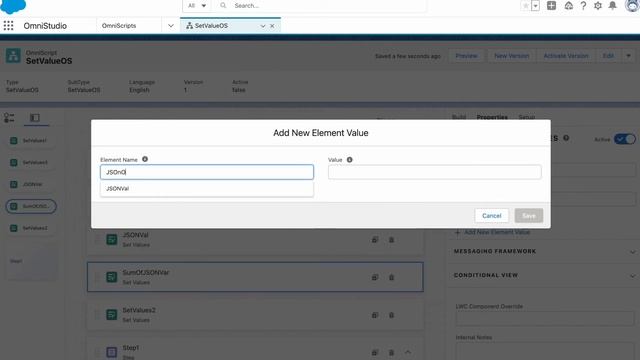This screenshot has width=640, height=360.
Task: Open the header more actions dropdown
Action: [x=629, y=56]
